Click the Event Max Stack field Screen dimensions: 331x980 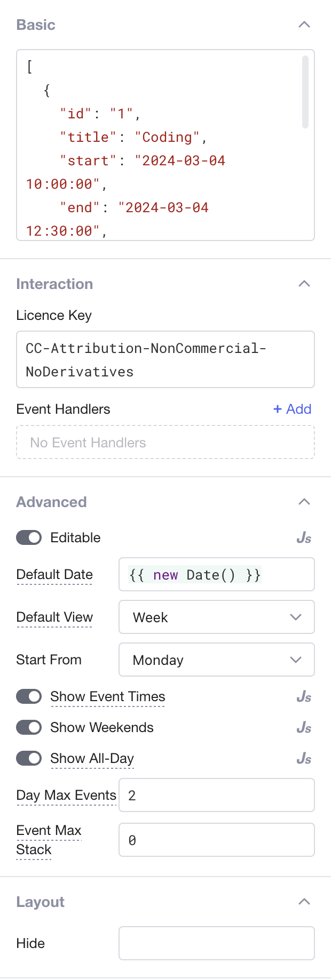tap(216, 840)
